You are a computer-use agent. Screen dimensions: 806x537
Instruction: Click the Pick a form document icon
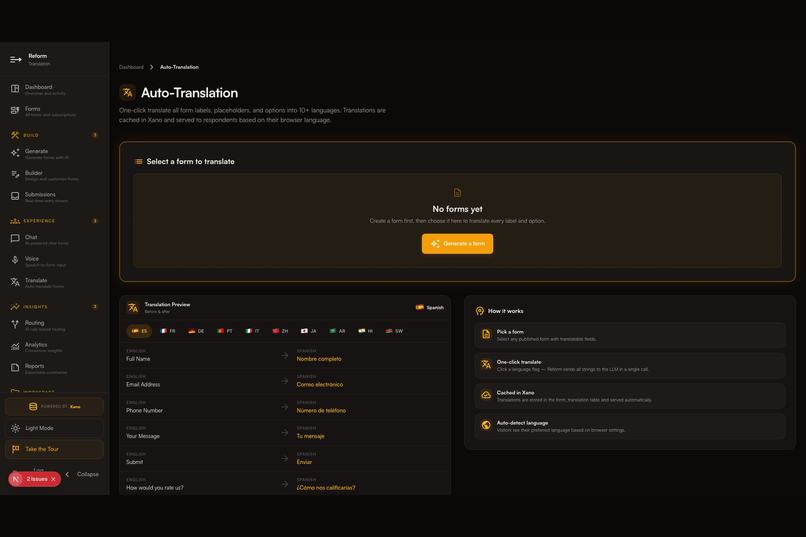click(x=486, y=335)
